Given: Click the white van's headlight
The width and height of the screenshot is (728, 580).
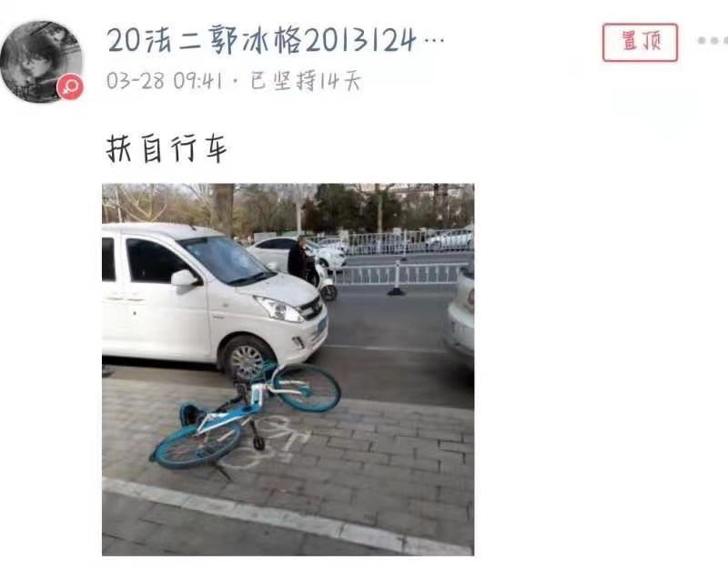Looking at the screenshot, I should point(278,308).
